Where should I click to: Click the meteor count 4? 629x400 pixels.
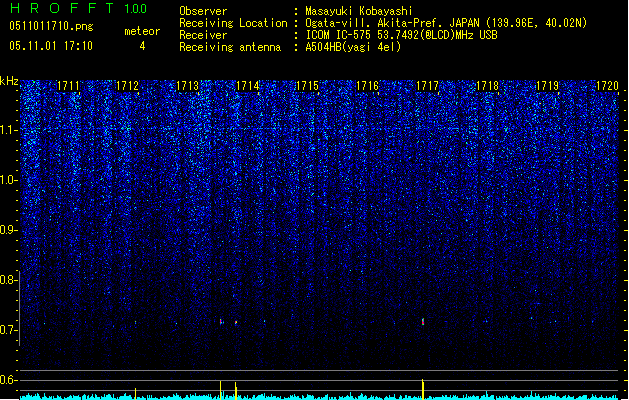(x=142, y=46)
